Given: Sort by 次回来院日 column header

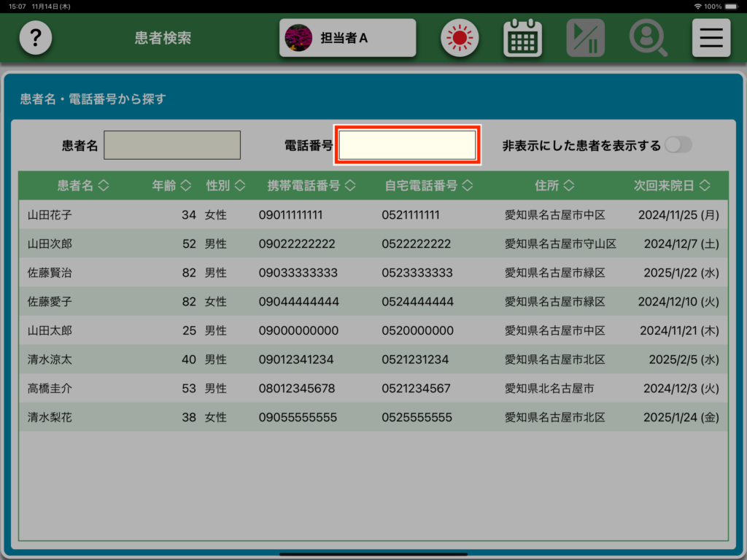Looking at the screenshot, I should pos(671,186).
